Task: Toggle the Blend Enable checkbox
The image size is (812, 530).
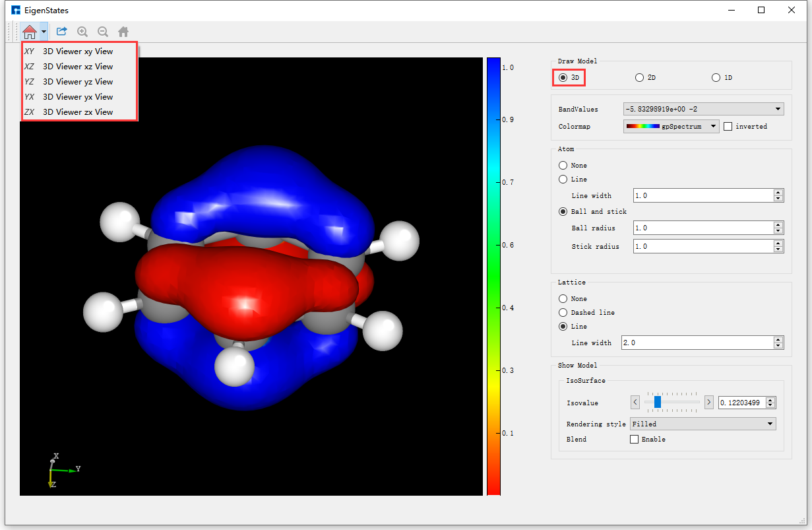Action: click(x=635, y=439)
